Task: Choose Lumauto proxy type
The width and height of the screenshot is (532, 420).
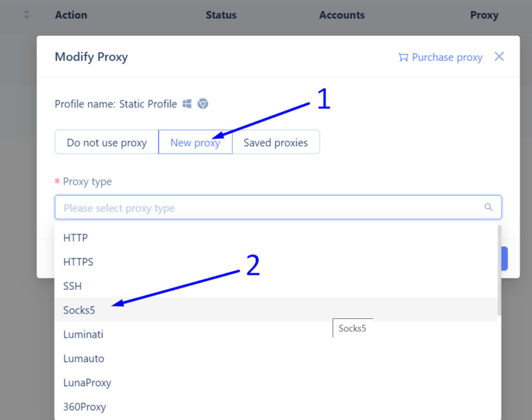Action: (x=276, y=358)
